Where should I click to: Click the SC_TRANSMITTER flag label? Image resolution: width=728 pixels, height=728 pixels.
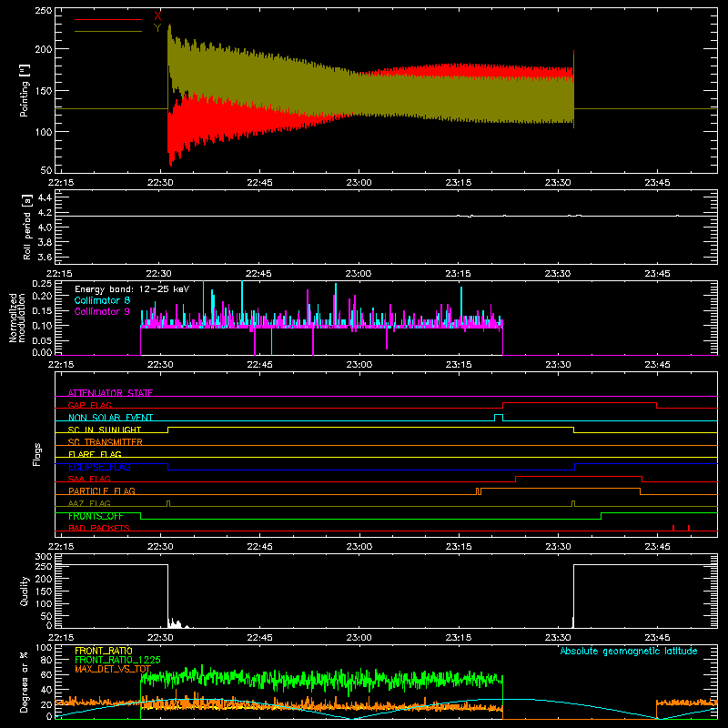pyautogui.click(x=106, y=442)
